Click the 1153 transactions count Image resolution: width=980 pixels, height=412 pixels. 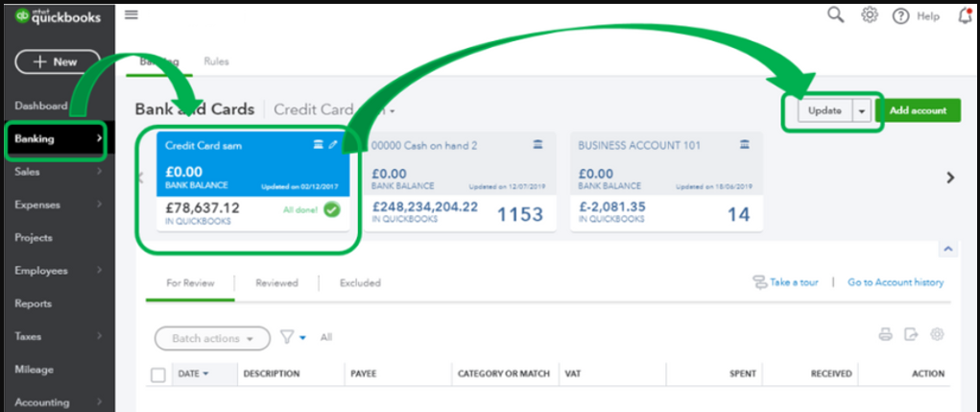(x=520, y=214)
